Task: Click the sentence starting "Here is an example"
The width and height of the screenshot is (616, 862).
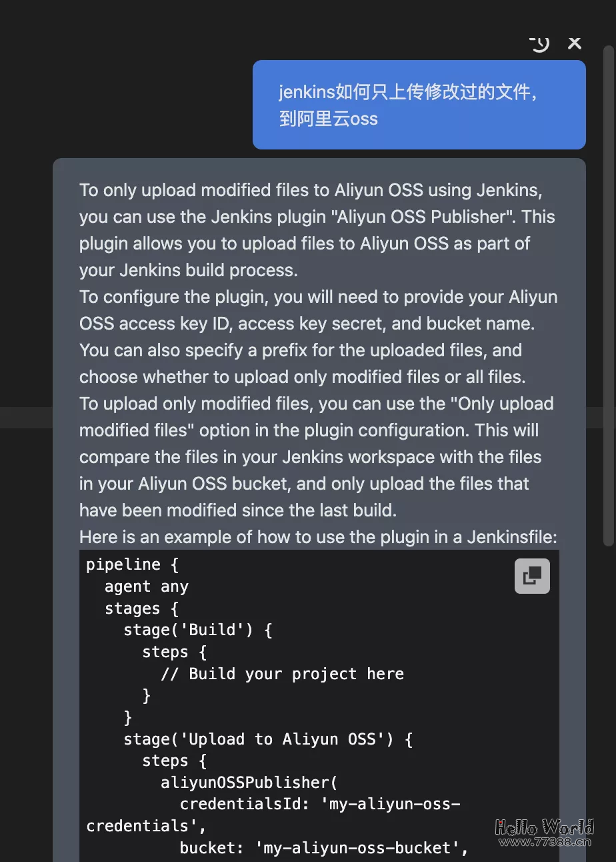Action: point(318,537)
